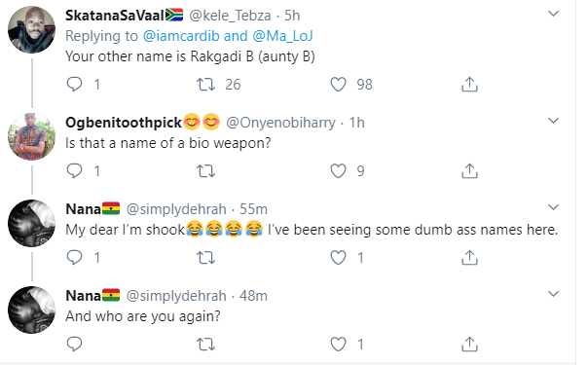Share SkatanaSaVaal's tweet via share icon

click(469, 85)
